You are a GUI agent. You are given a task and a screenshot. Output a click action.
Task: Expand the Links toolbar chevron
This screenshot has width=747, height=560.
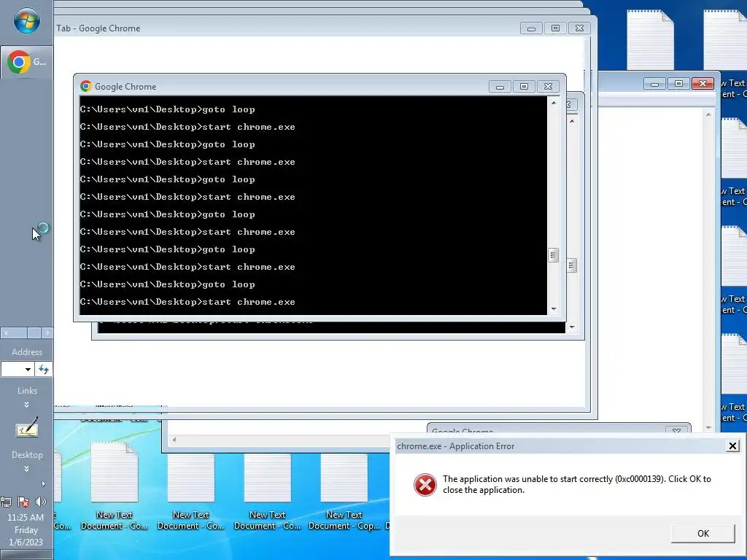[27, 404]
